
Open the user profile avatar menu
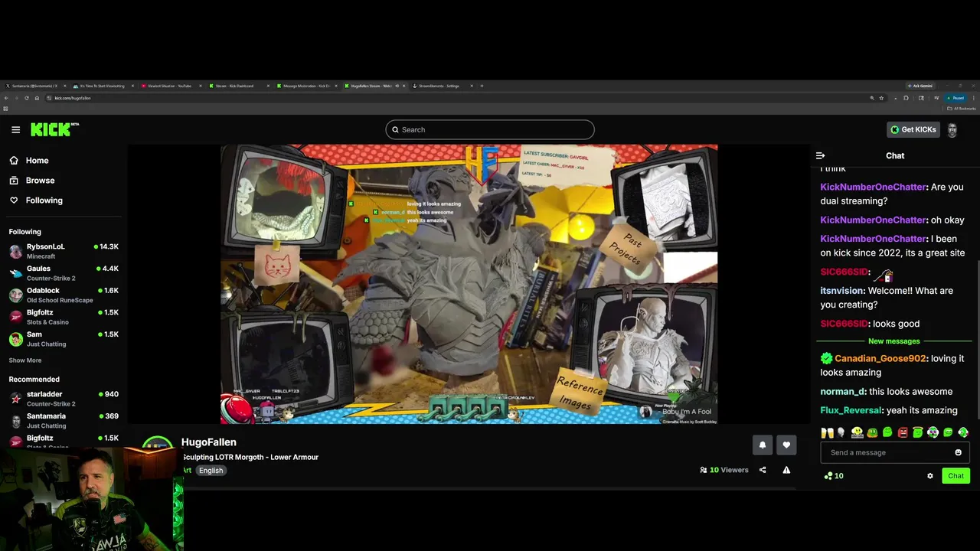(952, 129)
